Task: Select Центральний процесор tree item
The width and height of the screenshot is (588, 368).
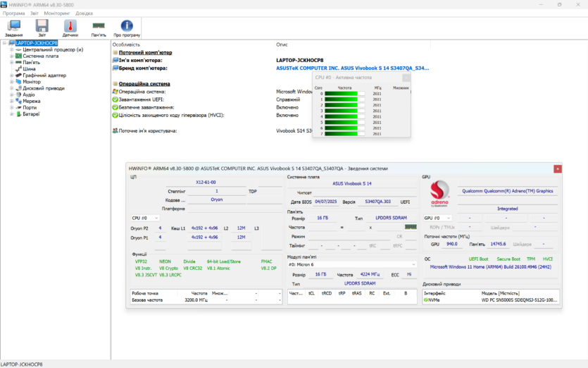Action: pos(53,49)
